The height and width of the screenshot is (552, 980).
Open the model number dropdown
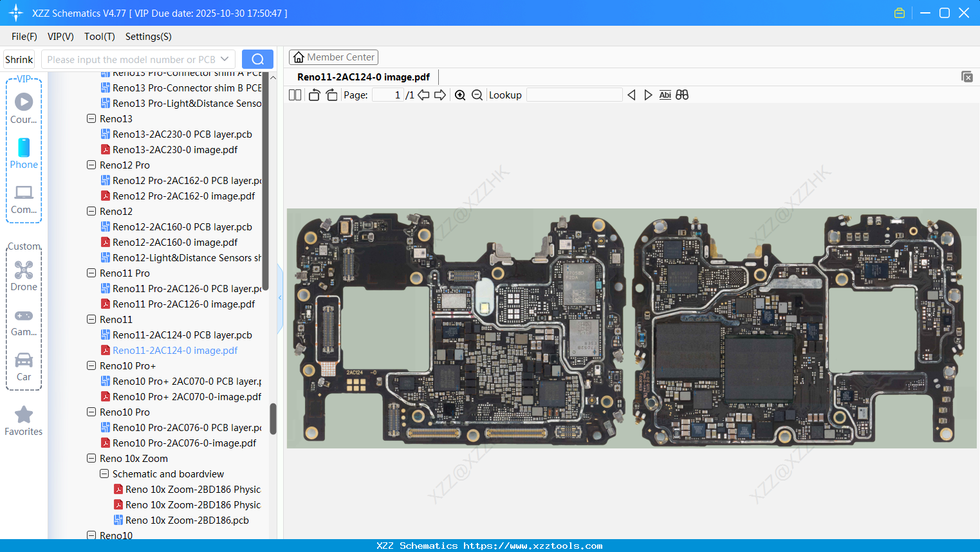pos(225,59)
